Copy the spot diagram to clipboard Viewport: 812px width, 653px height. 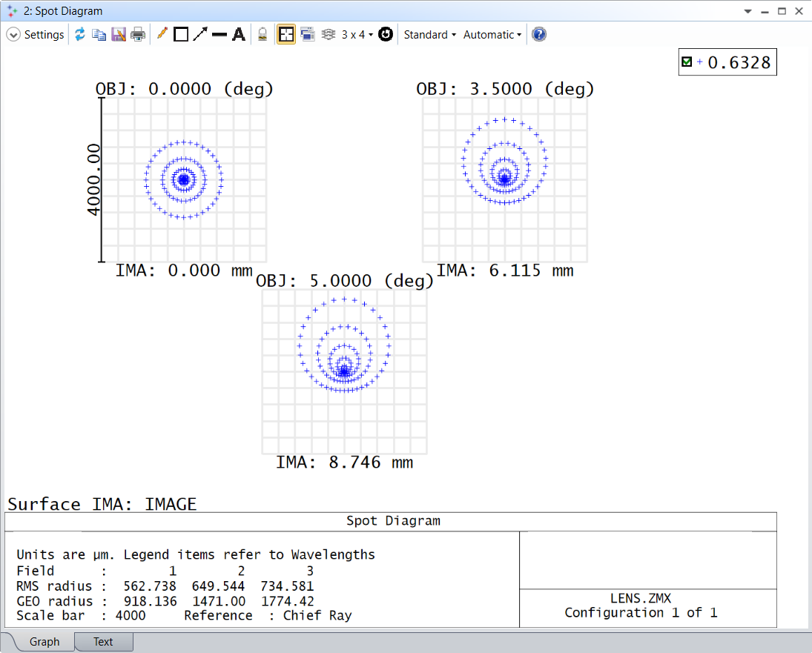click(99, 35)
